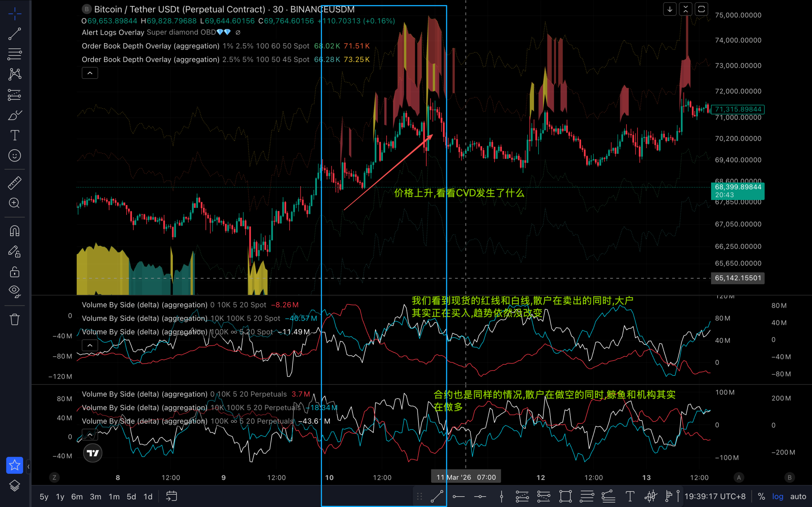Collapse the spot volume delta legend
The width and height of the screenshot is (812, 507).
[x=90, y=345]
